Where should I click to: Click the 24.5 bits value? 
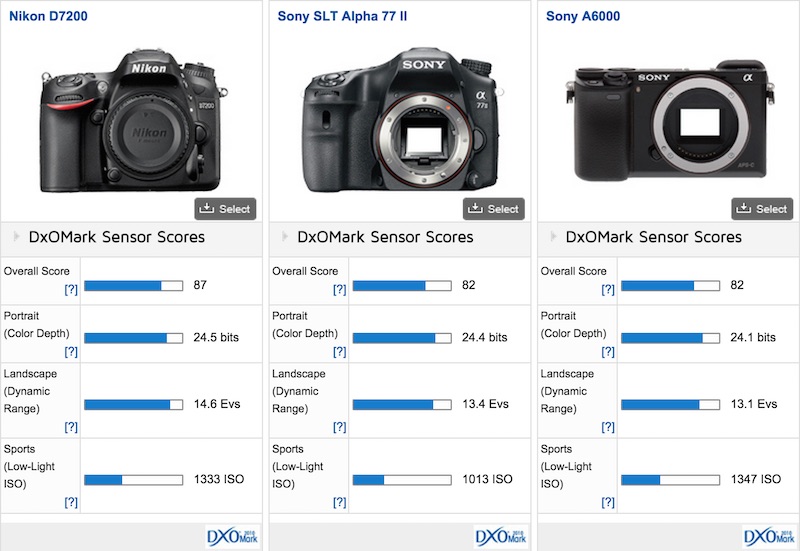tap(216, 337)
